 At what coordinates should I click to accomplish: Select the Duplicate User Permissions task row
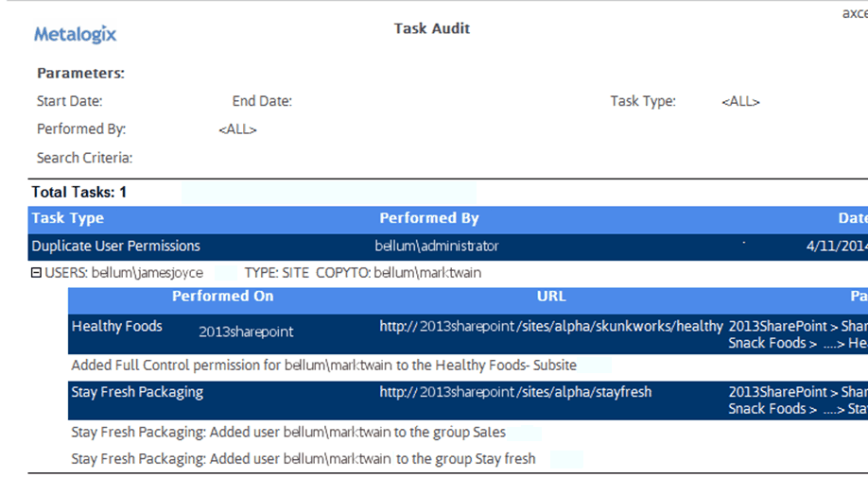115,247
